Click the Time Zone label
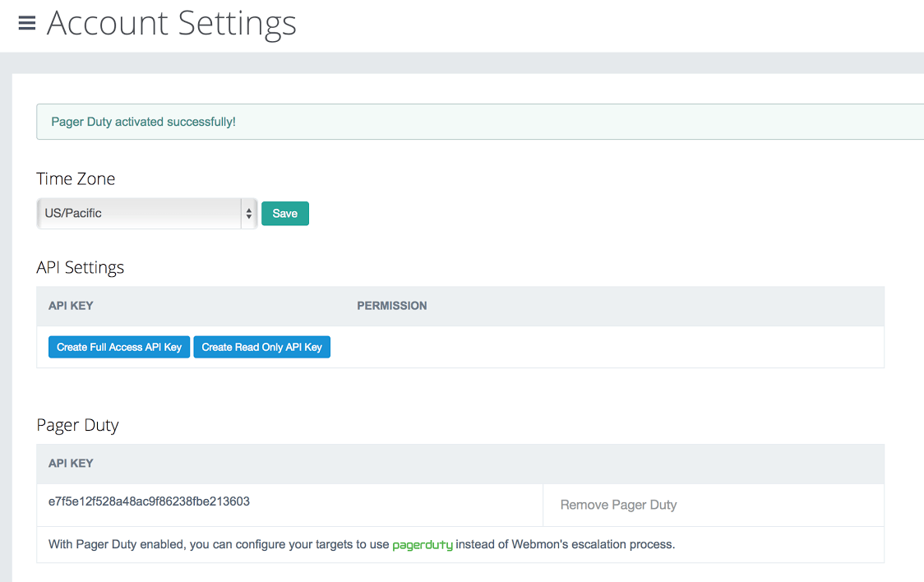Screen dimensions: 924x582 (x=76, y=178)
